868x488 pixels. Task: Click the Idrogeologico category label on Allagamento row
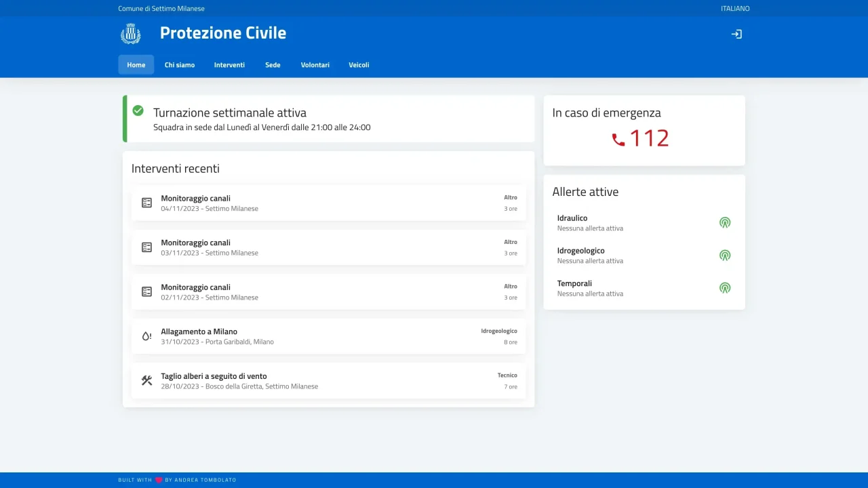click(x=499, y=331)
